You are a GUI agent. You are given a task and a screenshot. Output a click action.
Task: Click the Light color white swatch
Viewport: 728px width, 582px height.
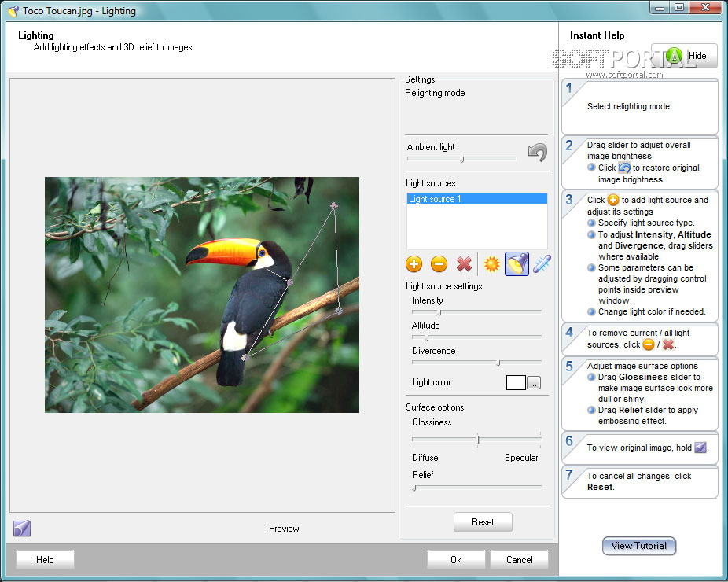point(516,383)
